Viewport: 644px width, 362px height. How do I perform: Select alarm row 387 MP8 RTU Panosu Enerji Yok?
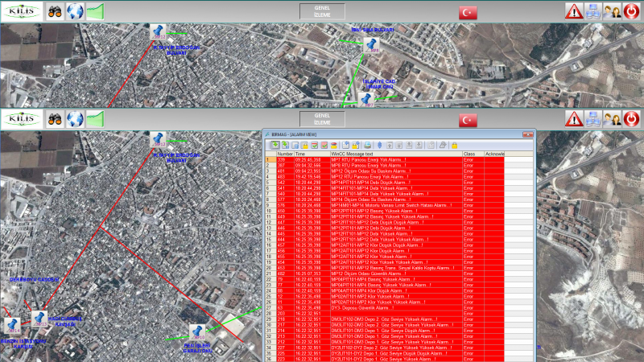coord(385,166)
